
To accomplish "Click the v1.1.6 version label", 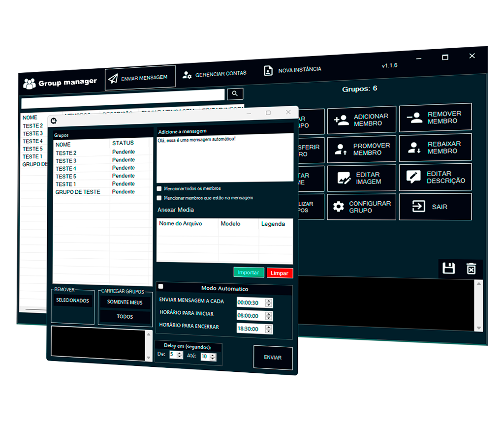I will (x=390, y=65).
